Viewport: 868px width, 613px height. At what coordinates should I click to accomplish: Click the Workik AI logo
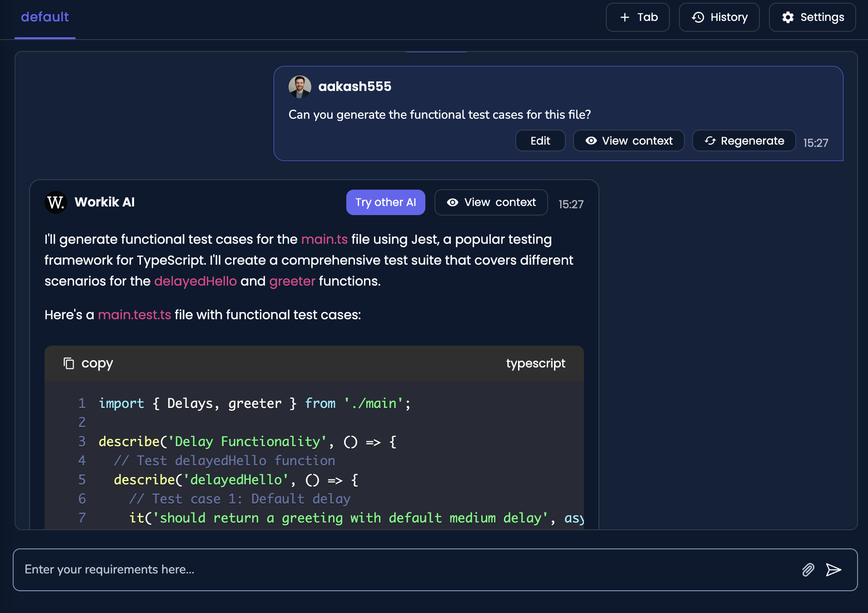pos(56,202)
